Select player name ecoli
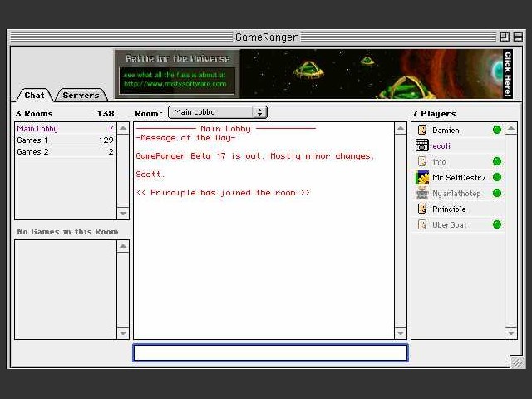 [441, 146]
